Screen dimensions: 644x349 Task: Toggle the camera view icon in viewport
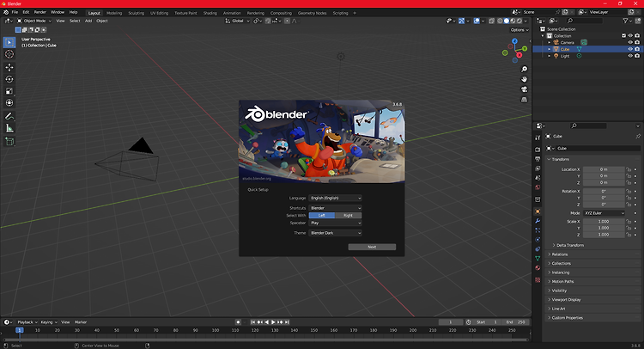coord(524,89)
